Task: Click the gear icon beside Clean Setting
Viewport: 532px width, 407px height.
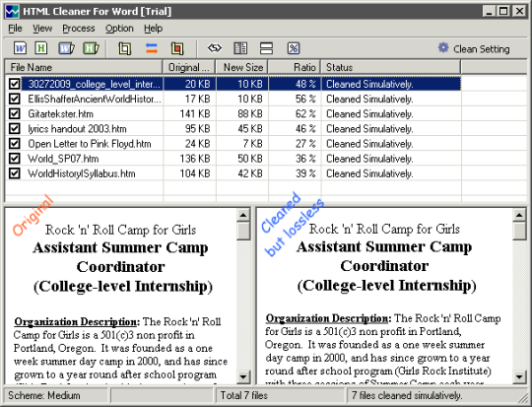Action: click(443, 48)
